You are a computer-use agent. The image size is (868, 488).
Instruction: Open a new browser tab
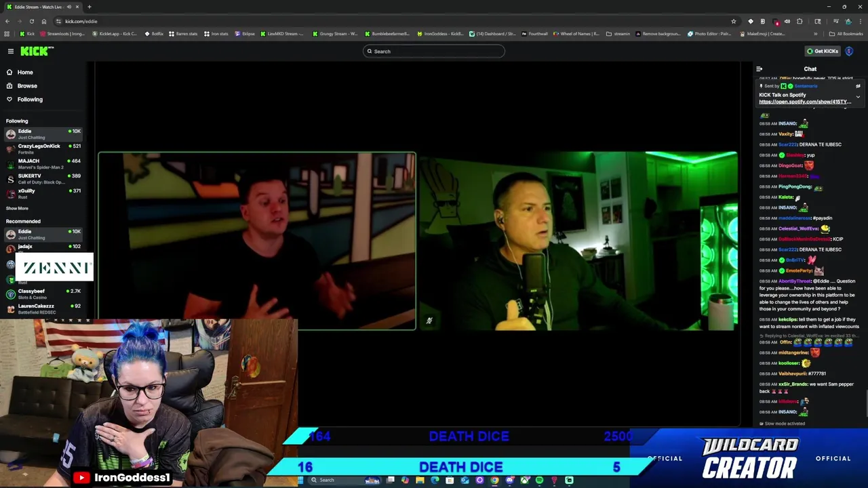coord(89,7)
